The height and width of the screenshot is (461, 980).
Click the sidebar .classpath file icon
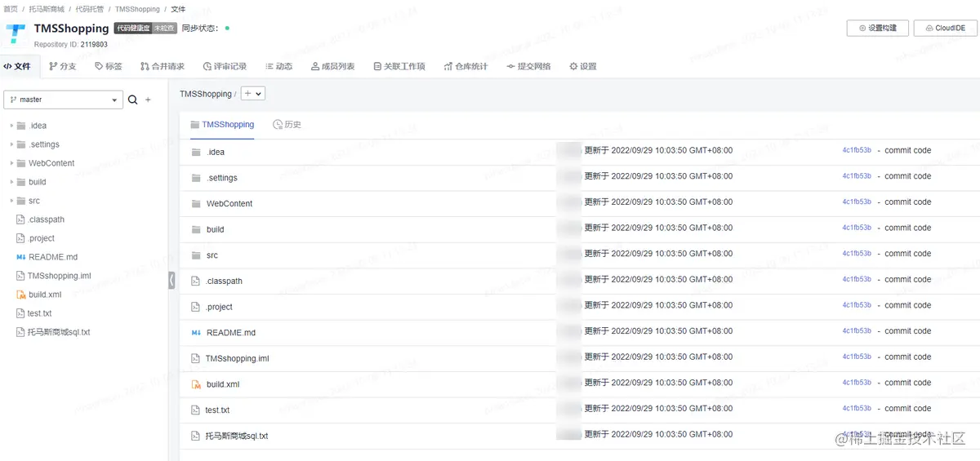pos(21,219)
